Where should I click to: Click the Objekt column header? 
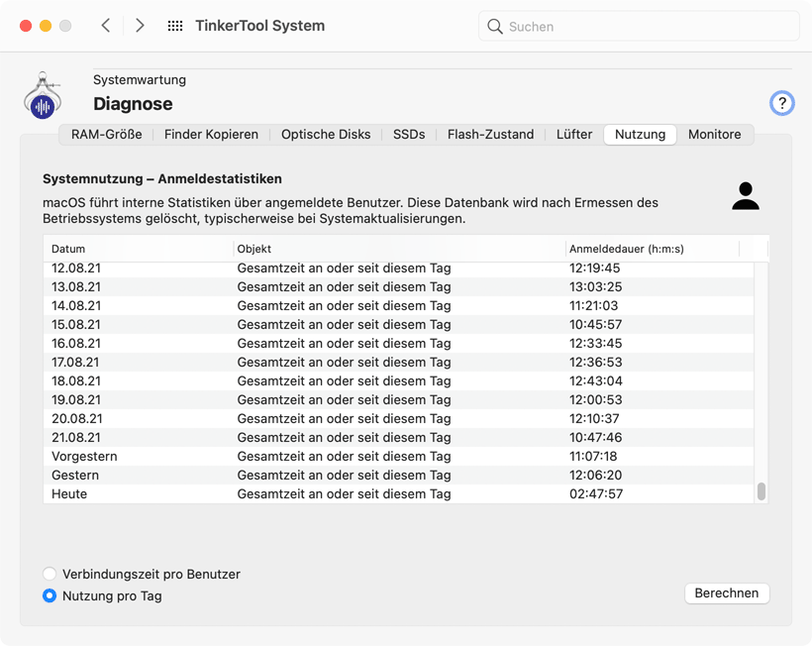399,249
